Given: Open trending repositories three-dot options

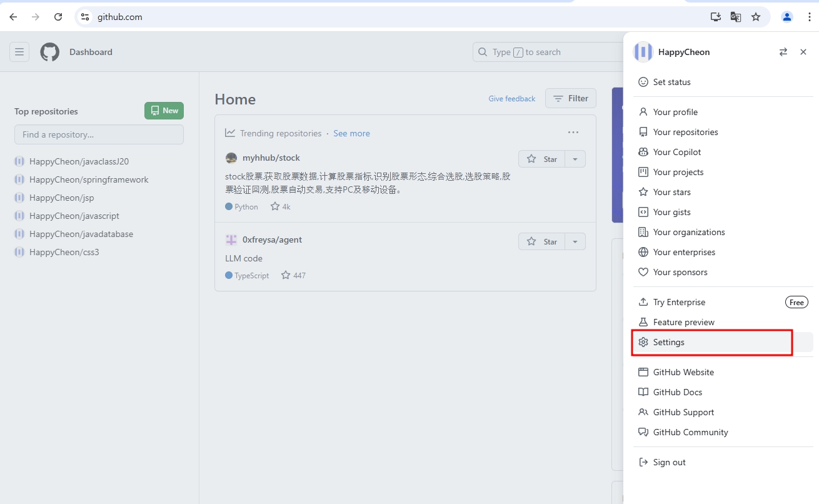Looking at the screenshot, I should [x=573, y=133].
